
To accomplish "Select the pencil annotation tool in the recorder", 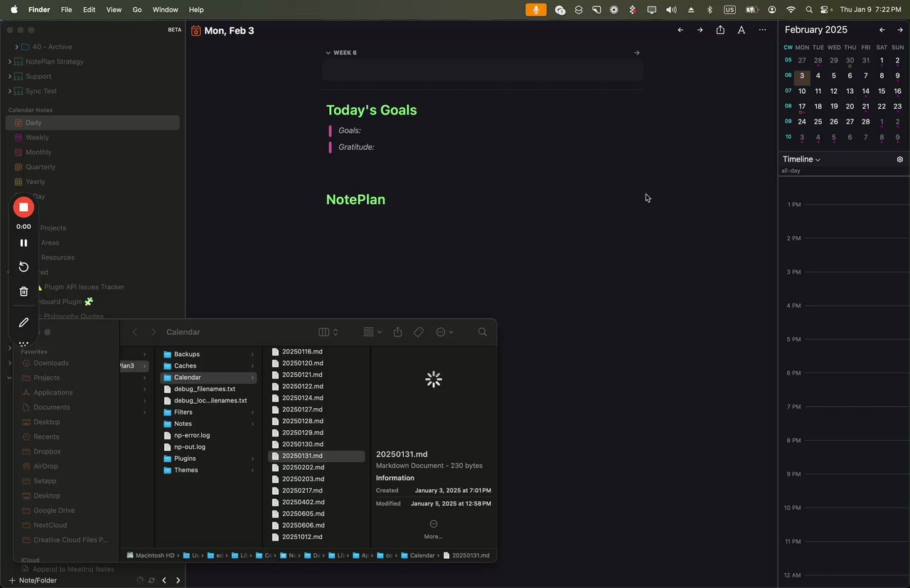I will tap(23, 322).
